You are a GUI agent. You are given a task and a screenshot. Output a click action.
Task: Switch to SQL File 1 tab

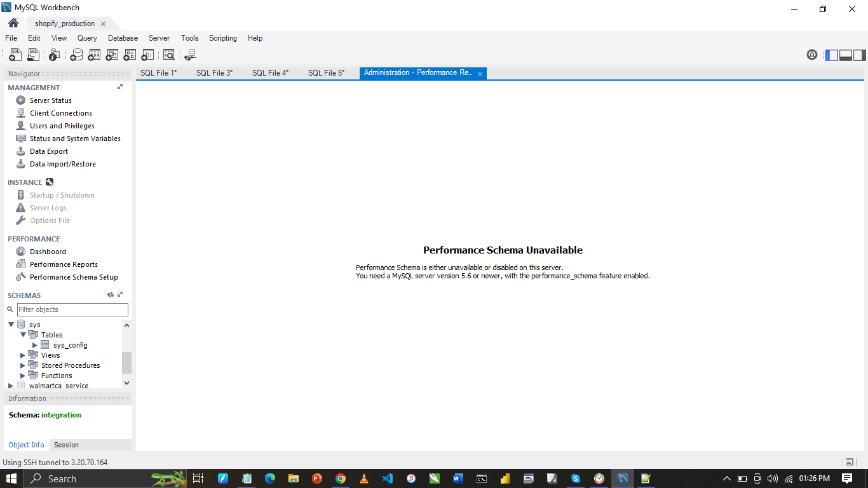[x=159, y=73]
